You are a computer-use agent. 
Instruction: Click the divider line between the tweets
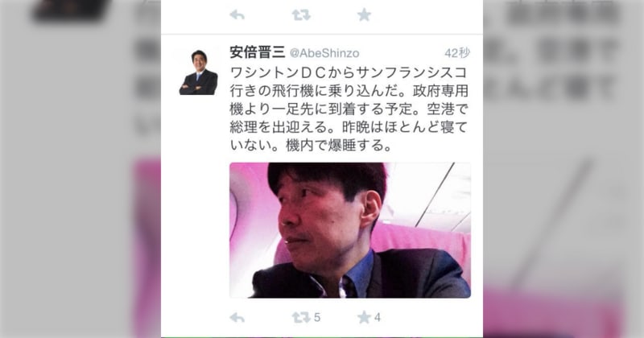pos(321,35)
